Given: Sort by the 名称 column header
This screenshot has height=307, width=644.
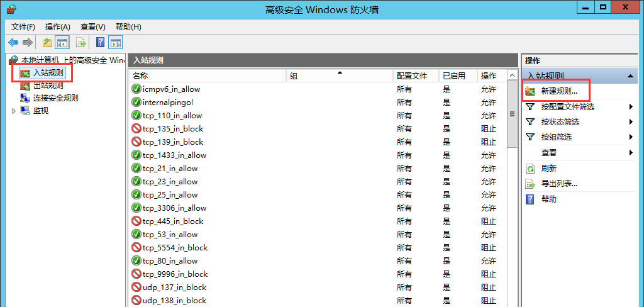Looking at the screenshot, I should click(208, 76).
